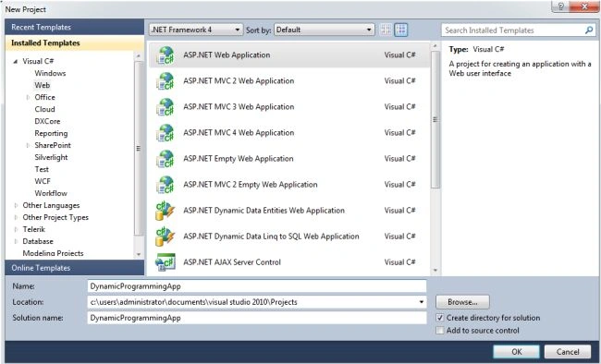Click the template list scroll down arrow

[435, 271]
